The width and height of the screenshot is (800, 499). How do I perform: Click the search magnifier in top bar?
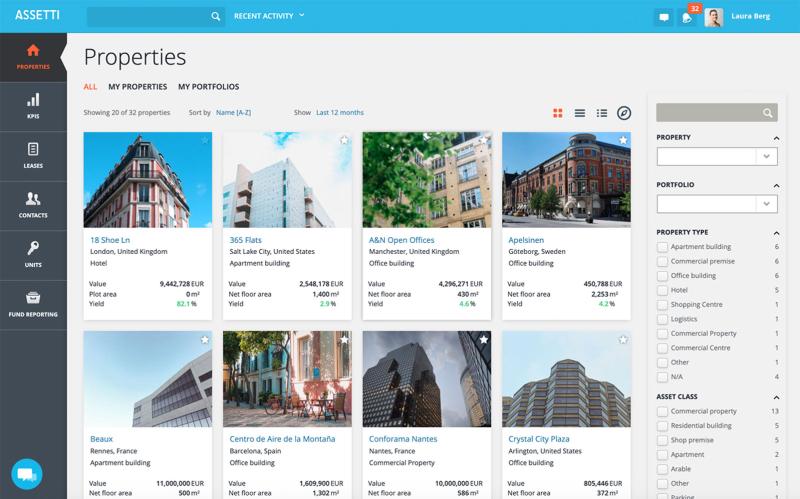(x=216, y=16)
